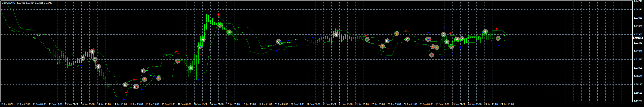644x107 pixels.
Task: Click the 14 Jun 13:00 time label
Action: tap(104, 104)
